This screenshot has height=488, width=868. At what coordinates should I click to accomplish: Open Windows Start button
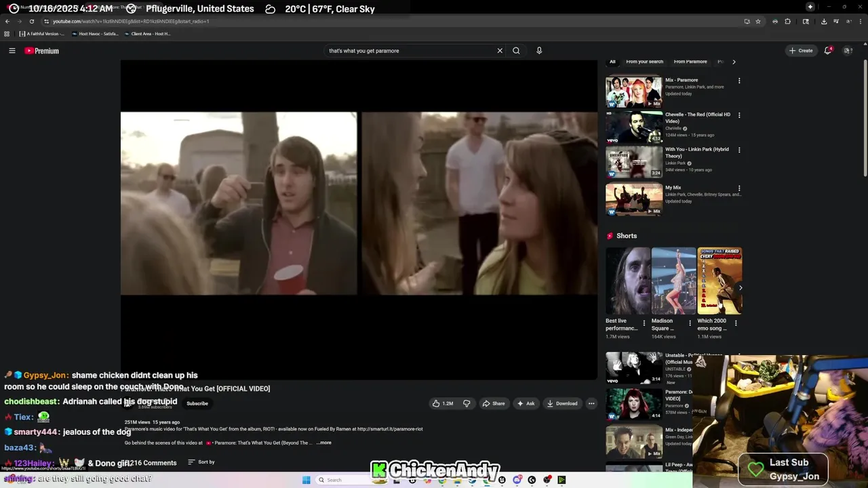[x=307, y=480]
